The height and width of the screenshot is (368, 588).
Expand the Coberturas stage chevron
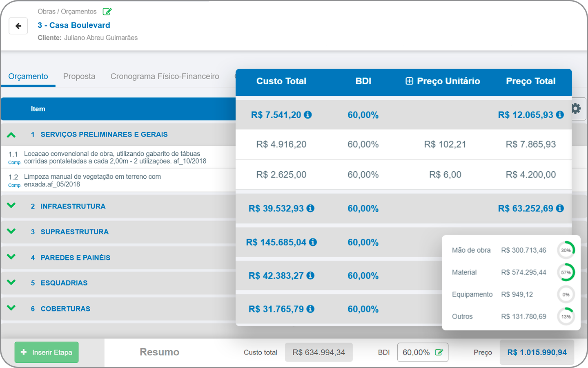[x=11, y=308]
